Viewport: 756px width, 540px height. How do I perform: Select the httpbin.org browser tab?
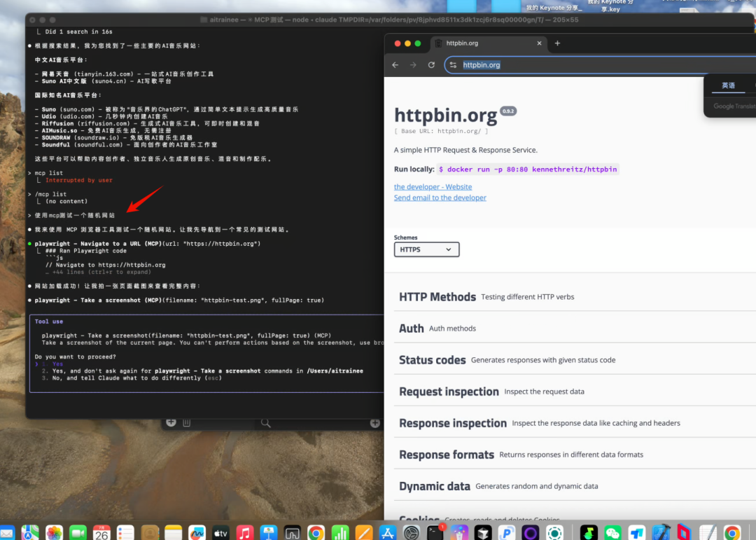[x=488, y=43]
